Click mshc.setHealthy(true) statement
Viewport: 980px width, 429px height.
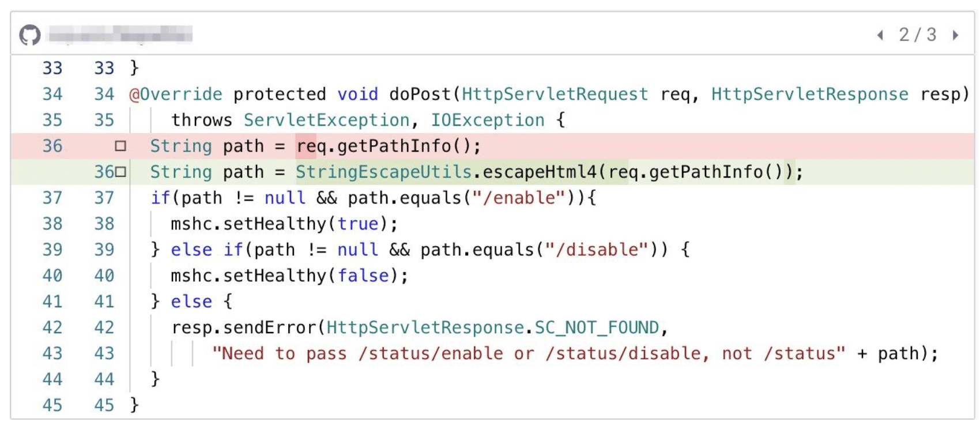pos(284,224)
